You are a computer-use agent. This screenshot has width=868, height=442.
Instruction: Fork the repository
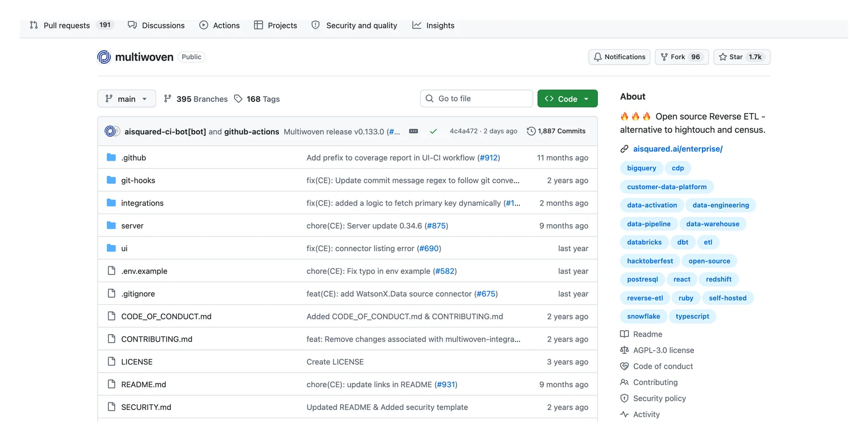[x=681, y=57]
